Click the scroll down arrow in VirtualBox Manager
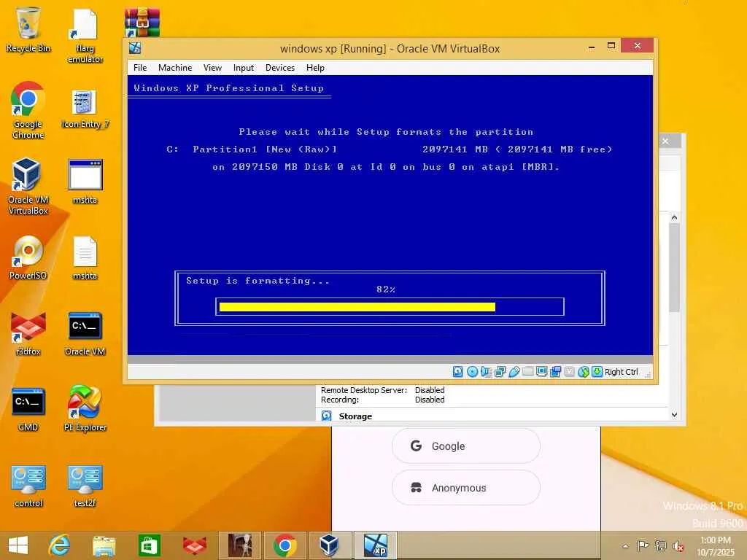 coord(674,415)
